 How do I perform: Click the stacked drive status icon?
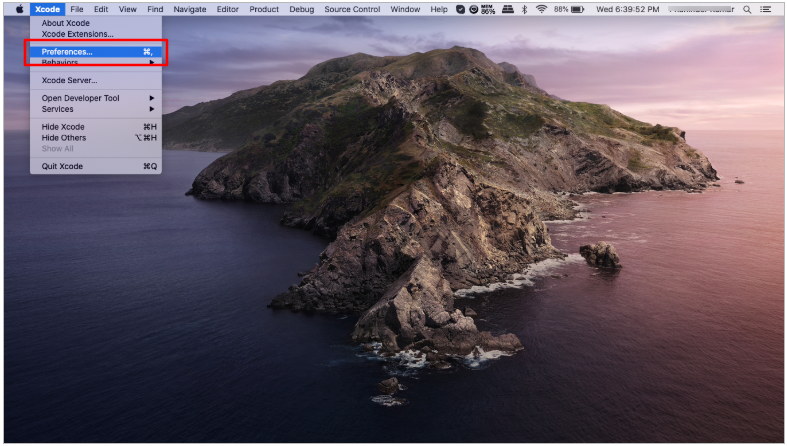(x=508, y=9)
